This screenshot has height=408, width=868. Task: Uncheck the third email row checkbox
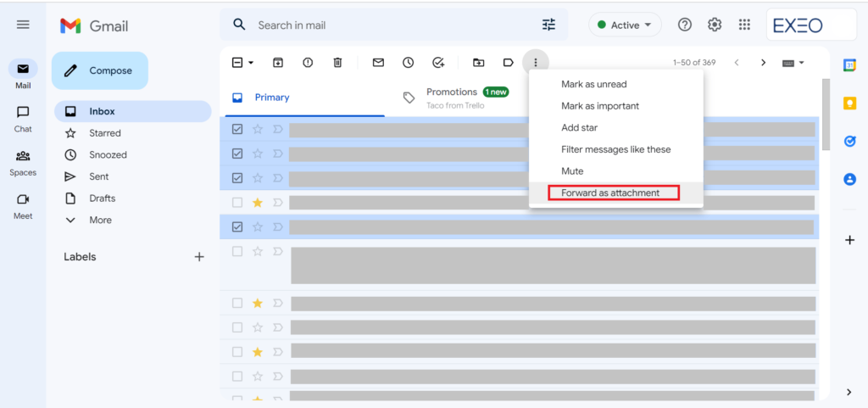tap(237, 177)
